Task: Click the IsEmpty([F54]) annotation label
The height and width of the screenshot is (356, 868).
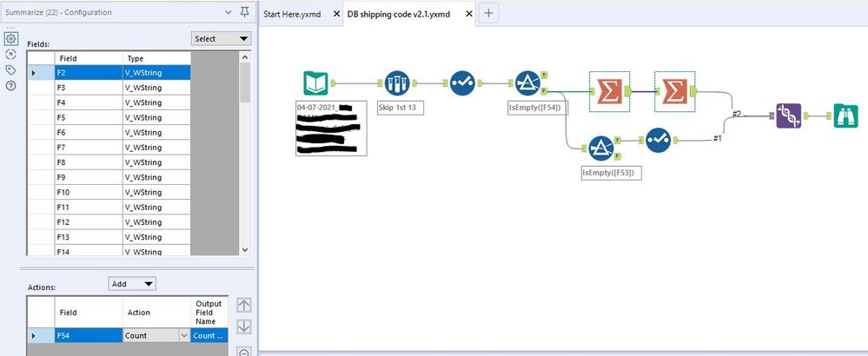Action: pos(538,108)
